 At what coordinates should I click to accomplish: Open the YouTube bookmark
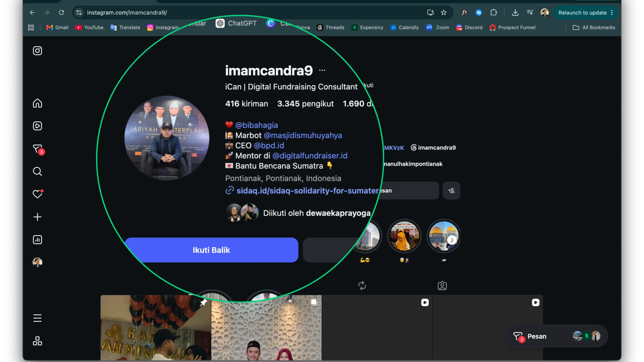coord(89,27)
